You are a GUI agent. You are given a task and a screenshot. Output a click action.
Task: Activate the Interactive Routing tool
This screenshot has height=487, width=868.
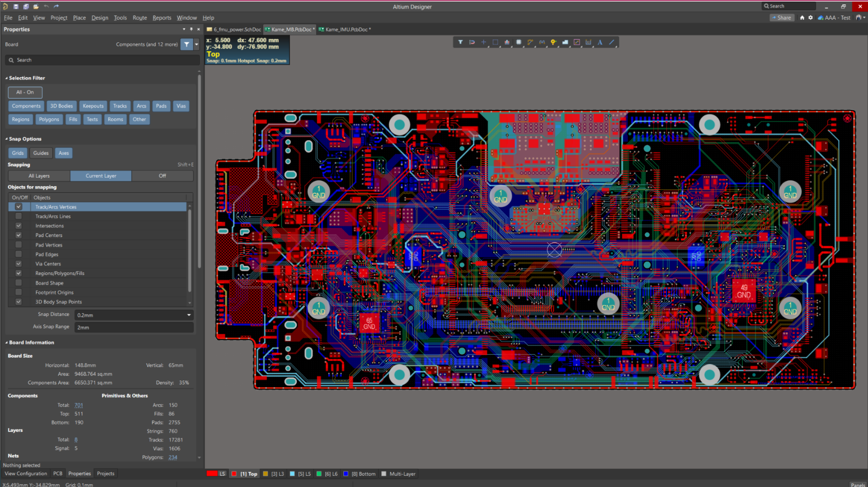pyautogui.click(x=530, y=42)
